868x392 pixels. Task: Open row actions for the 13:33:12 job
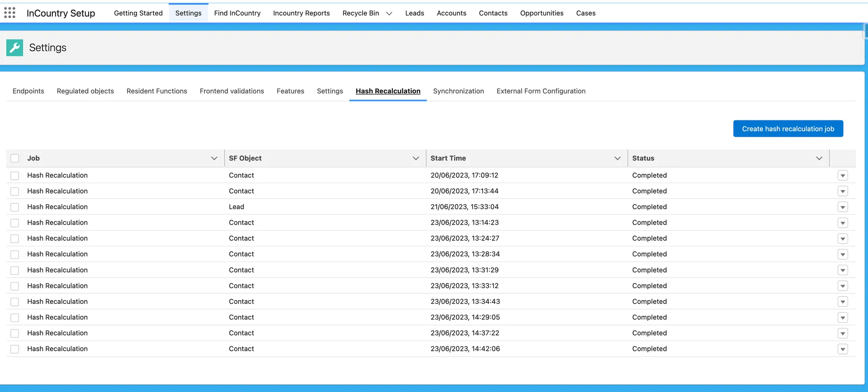842,286
